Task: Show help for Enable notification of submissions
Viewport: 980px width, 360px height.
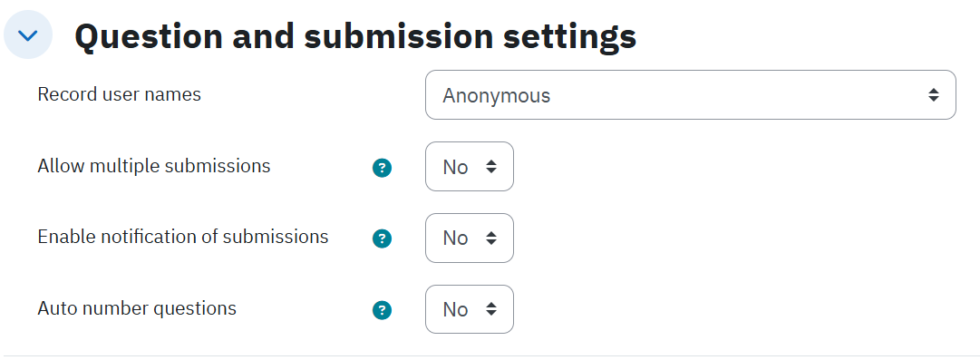Action: click(382, 238)
